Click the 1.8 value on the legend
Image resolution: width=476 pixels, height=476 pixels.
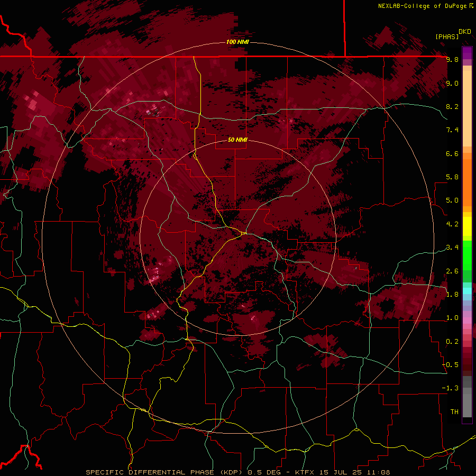click(452, 295)
